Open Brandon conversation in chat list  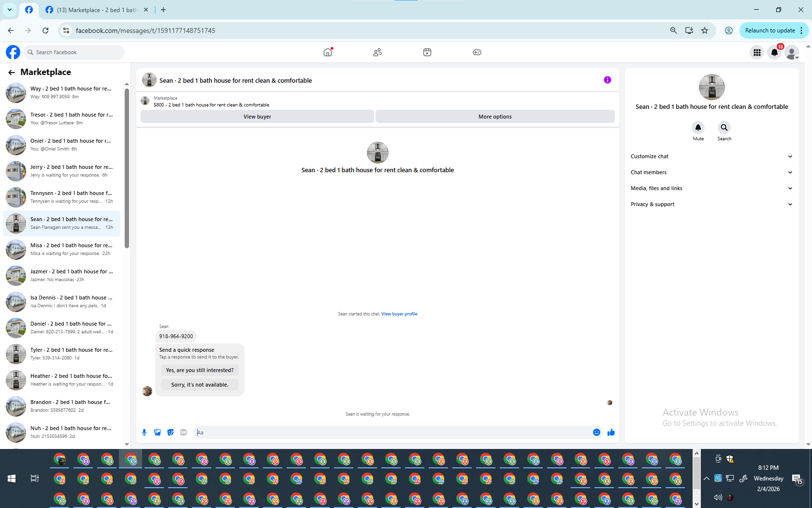[62, 406]
